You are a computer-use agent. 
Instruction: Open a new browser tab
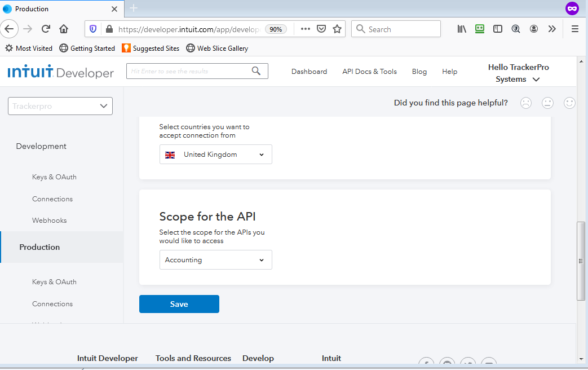(134, 8)
